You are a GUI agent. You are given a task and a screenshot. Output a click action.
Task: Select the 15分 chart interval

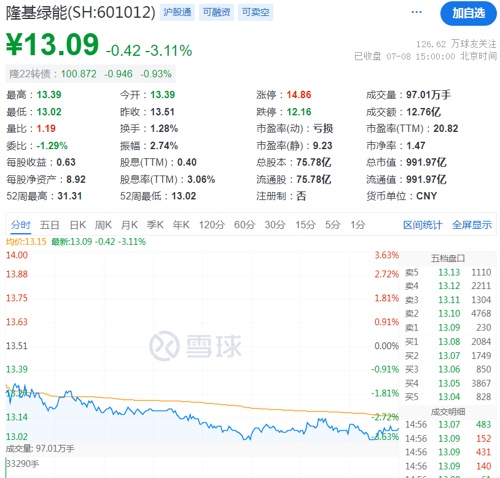[305, 225]
